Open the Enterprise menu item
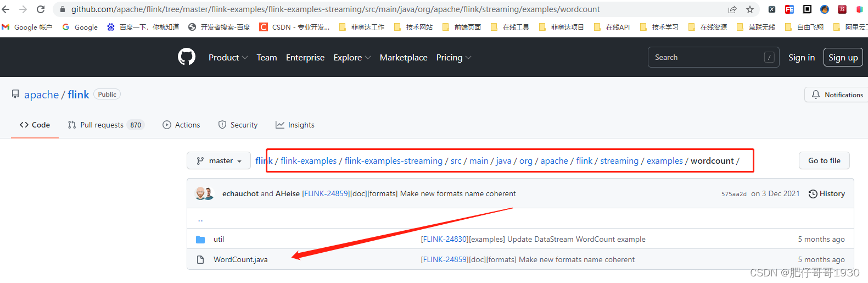Screen dimensions: 868x283 pos(305,57)
